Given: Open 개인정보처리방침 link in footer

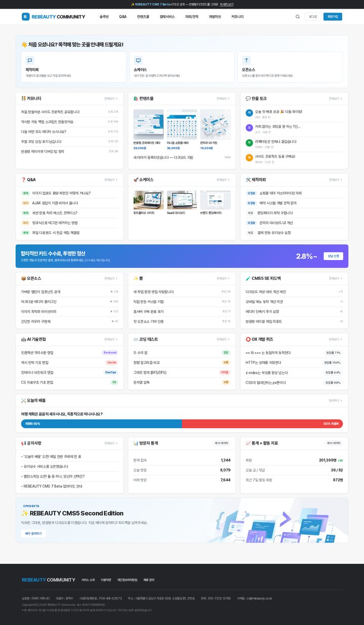Looking at the screenshot, I should pos(127,580).
